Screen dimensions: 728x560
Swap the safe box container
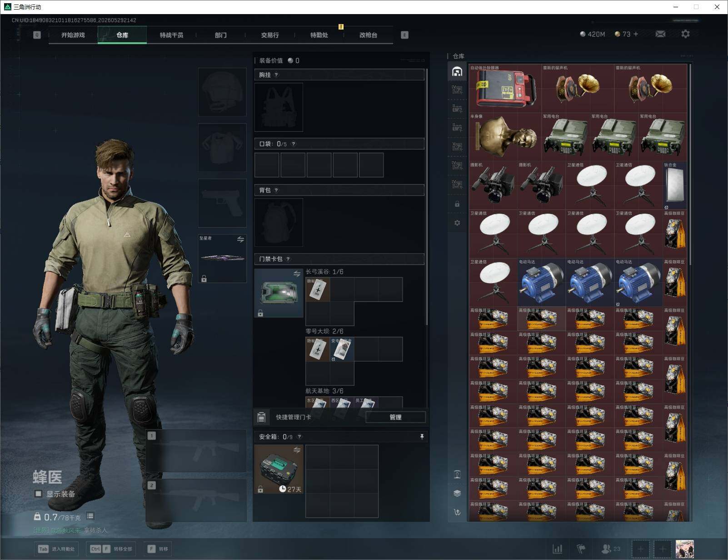[297, 450]
